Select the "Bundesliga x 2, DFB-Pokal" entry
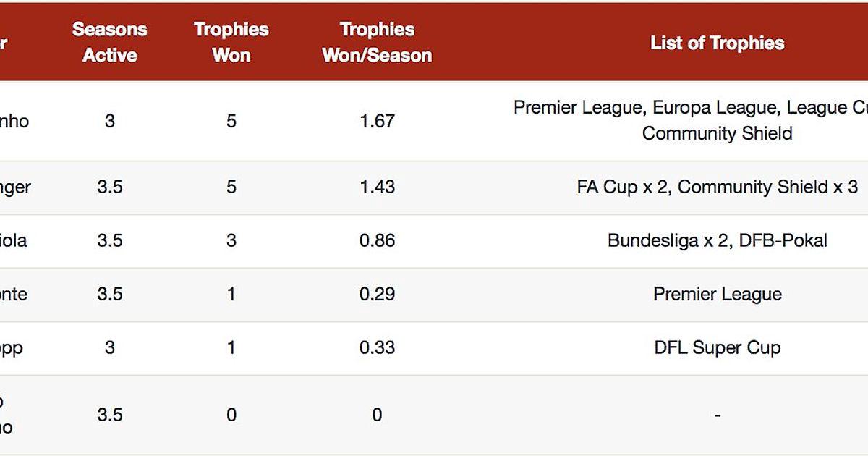 pos(717,241)
